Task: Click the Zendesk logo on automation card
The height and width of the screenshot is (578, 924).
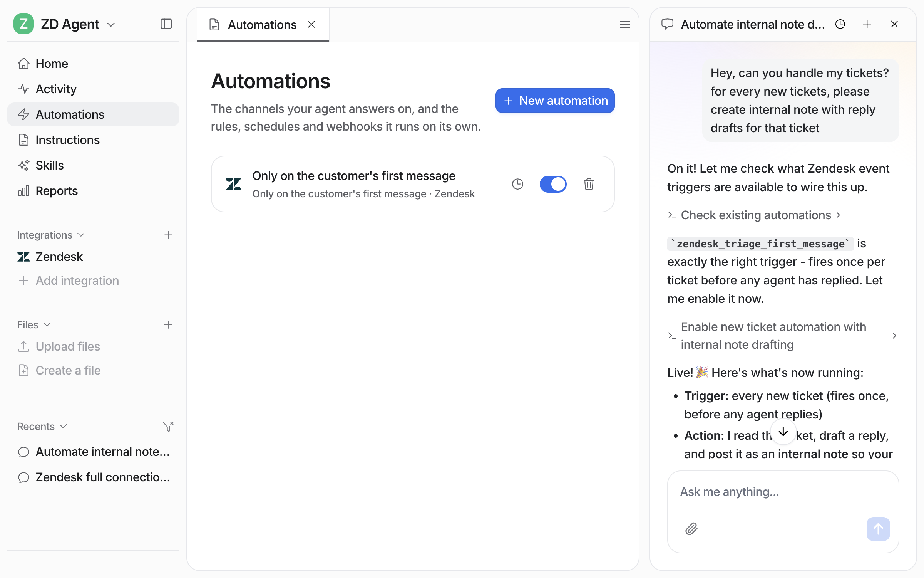Action: [x=233, y=184]
